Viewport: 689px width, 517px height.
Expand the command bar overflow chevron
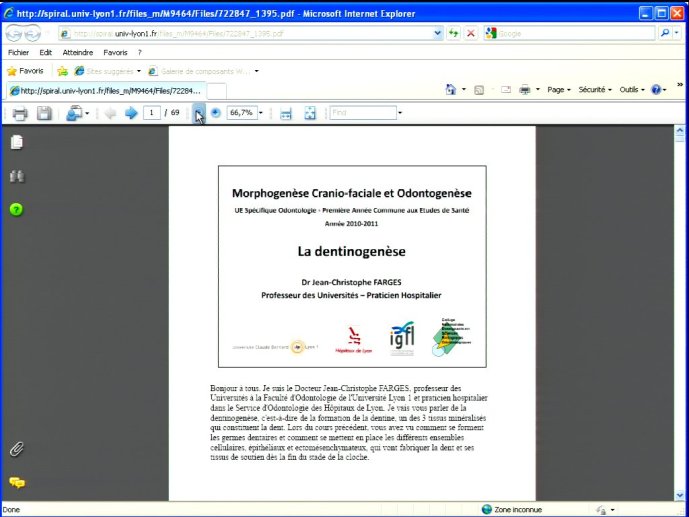click(680, 85)
